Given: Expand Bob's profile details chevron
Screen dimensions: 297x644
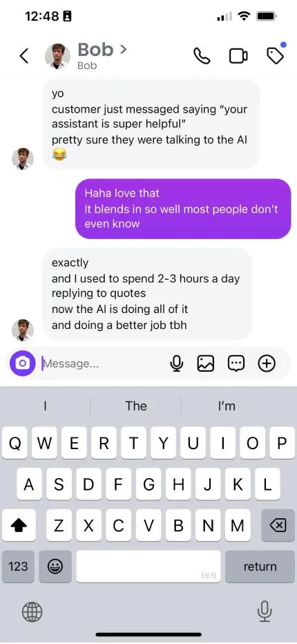Looking at the screenshot, I should 123,50.
